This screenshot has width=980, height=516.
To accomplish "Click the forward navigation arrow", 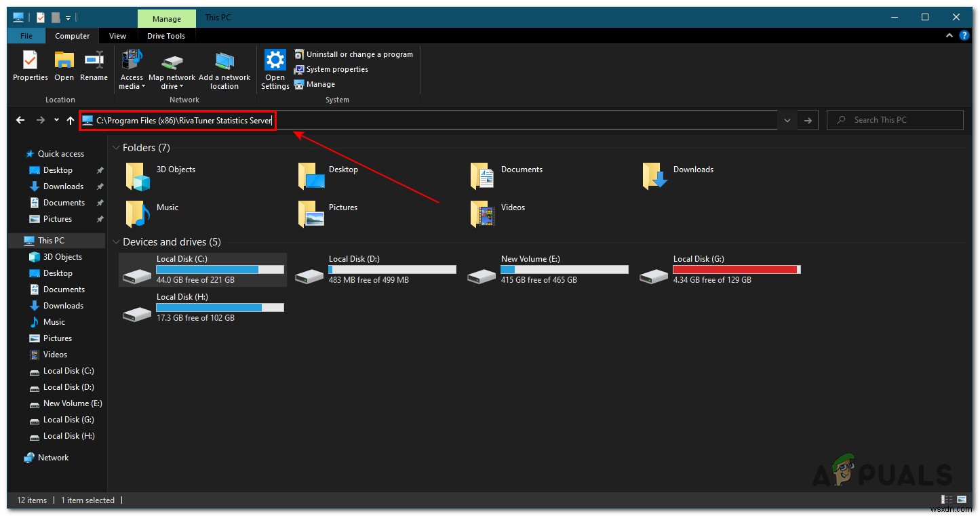I will pyautogui.click(x=41, y=120).
